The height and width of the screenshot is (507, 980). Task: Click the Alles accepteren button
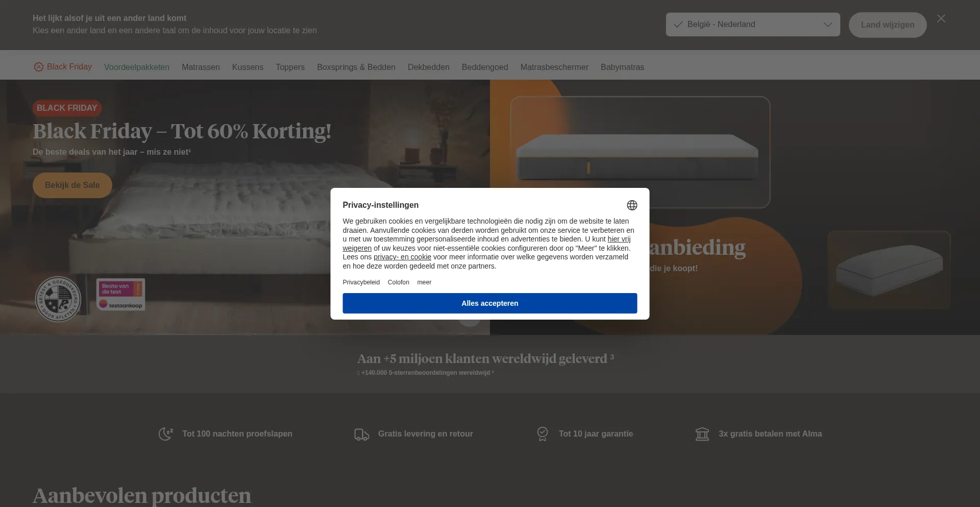point(490,303)
